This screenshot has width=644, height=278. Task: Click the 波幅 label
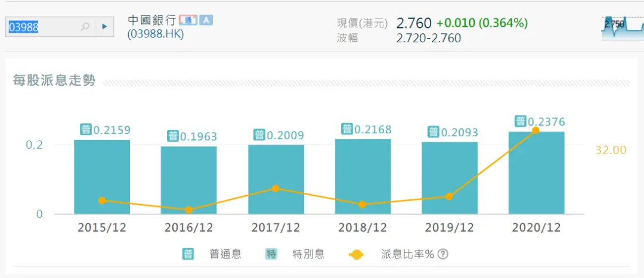pos(348,38)
